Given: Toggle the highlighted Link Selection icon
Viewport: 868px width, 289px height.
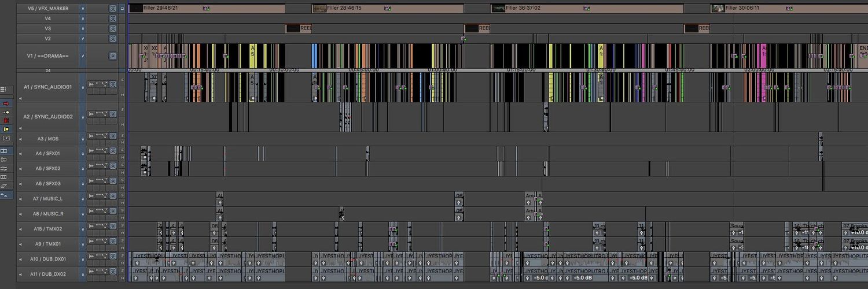Looking at the screenshot, I should pyautogui.click(x=4, y=151).
